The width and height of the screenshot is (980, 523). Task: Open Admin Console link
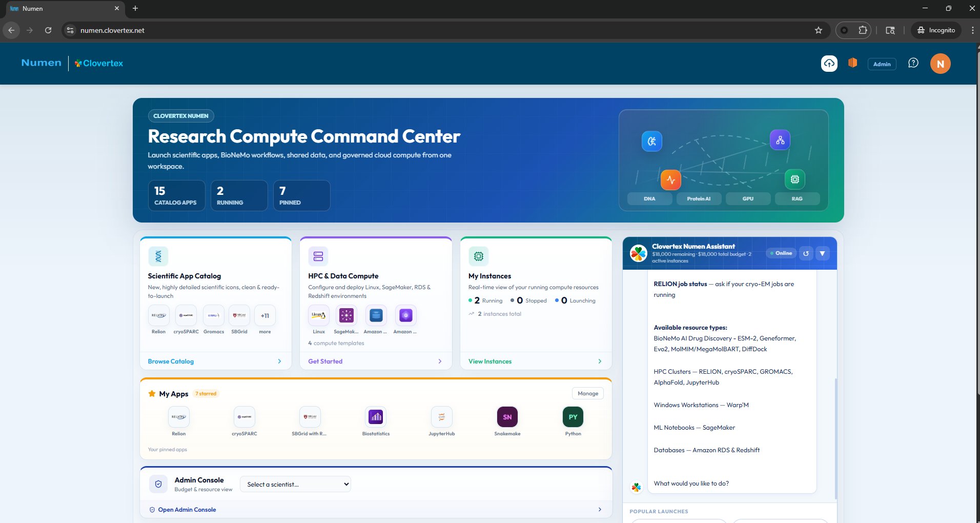click(187, 510)
